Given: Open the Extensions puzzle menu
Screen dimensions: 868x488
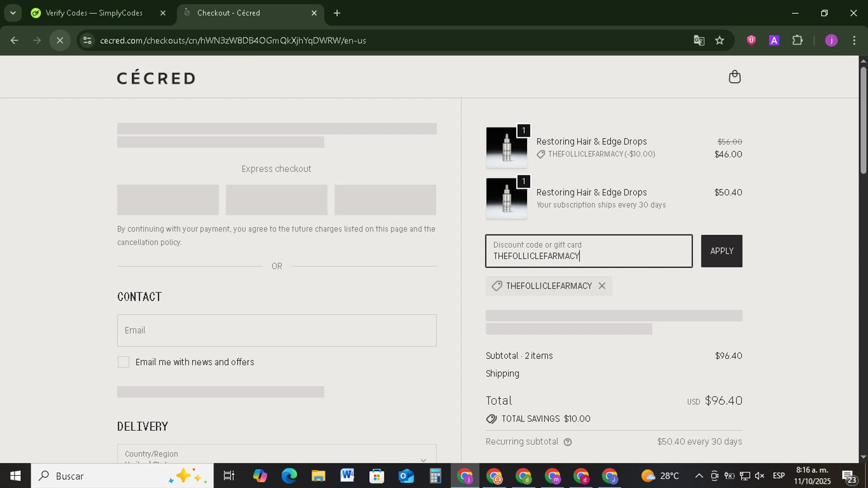Looking at the screenshot, I should [797, 41].
